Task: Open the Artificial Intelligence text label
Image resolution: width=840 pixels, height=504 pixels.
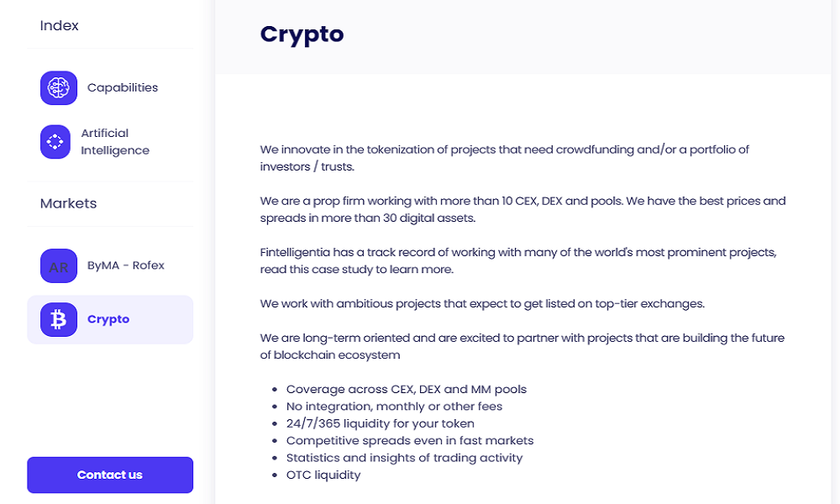Action: point(115,142)
